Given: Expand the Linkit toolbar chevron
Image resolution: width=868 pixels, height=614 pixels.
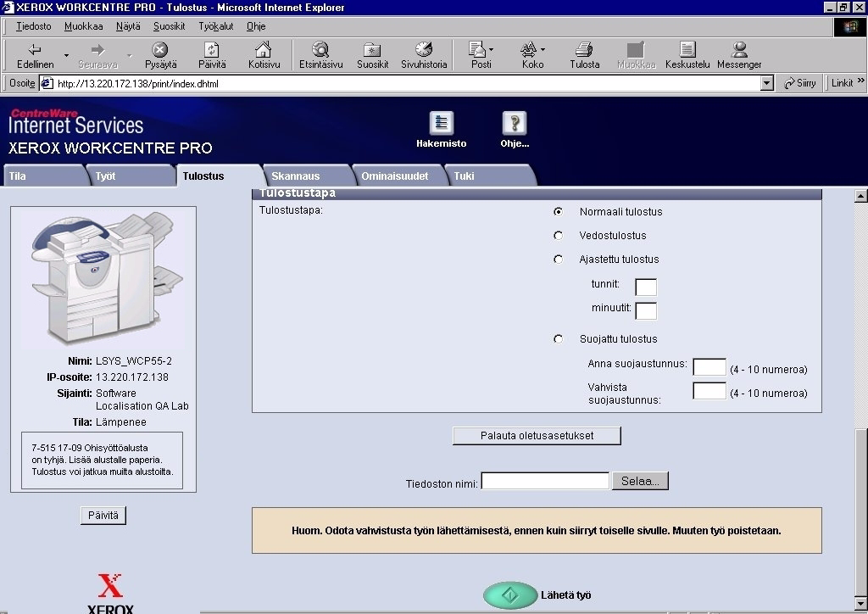Looking at the screenshot, I should (861, 81).
